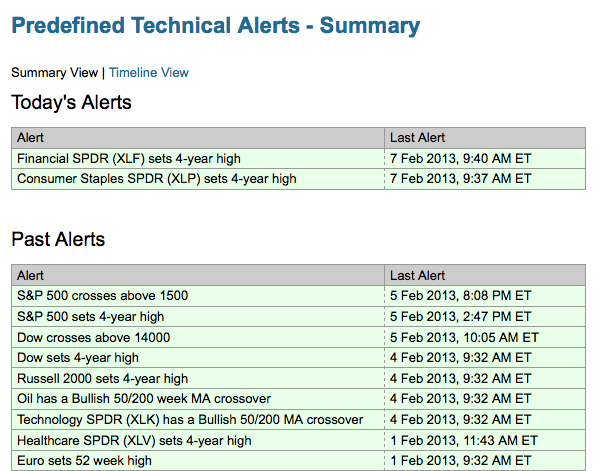Image resolution: width=608 pixels, height=471 pixels.
Task: Click the 5 Feb 2013, 8:08 PM ET cell
Action: coord(485,296)
